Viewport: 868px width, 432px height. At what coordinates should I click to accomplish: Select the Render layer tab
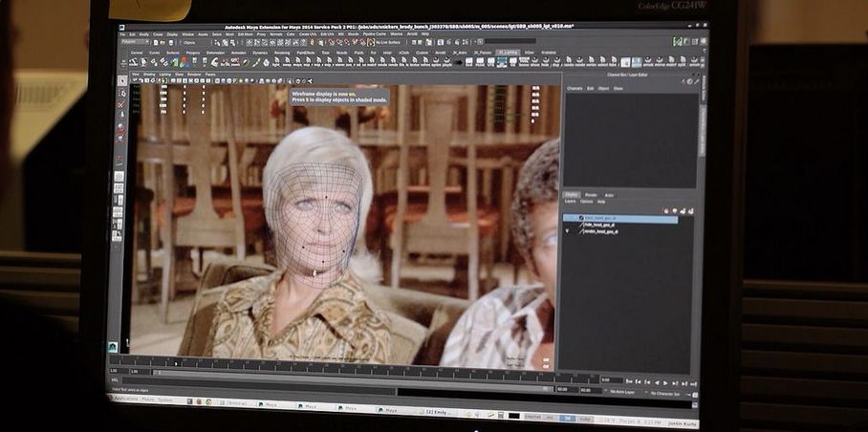591,195
